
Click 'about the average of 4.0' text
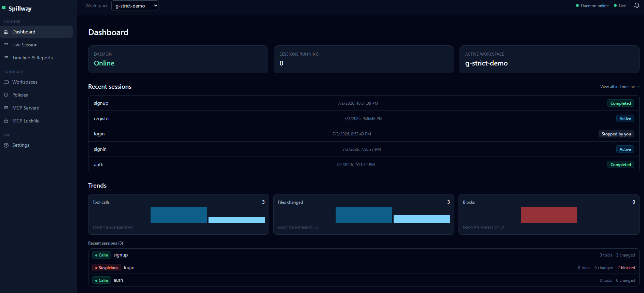click(113, 227)
